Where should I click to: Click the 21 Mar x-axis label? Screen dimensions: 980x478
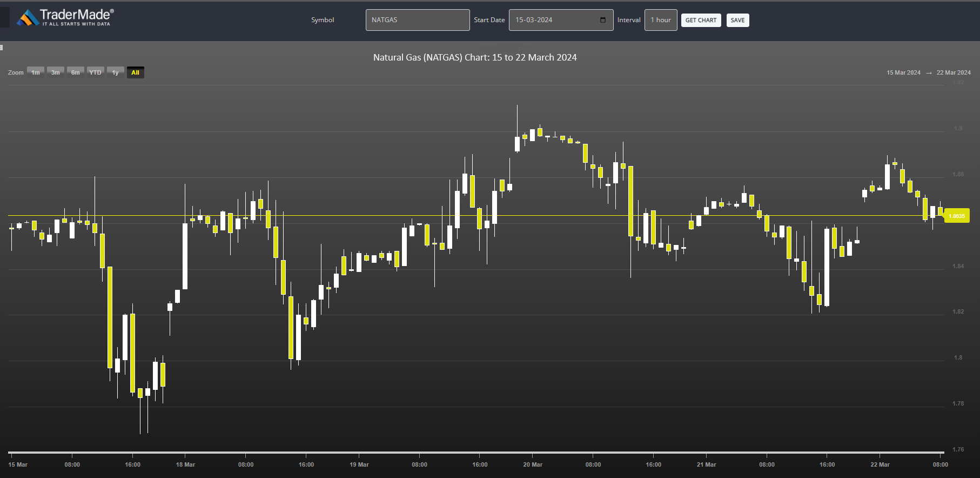click(706, 464)
